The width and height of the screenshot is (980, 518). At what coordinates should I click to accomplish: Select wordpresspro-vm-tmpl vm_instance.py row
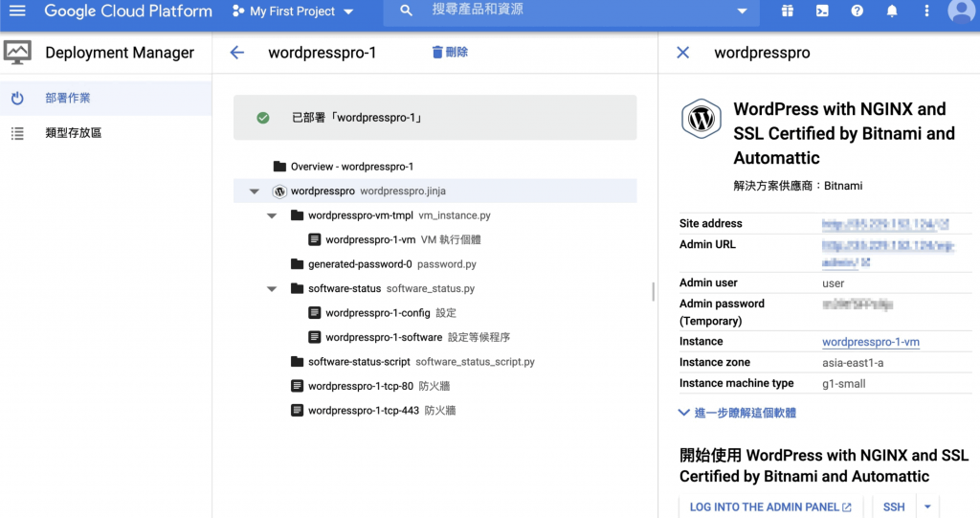[435, 215]
